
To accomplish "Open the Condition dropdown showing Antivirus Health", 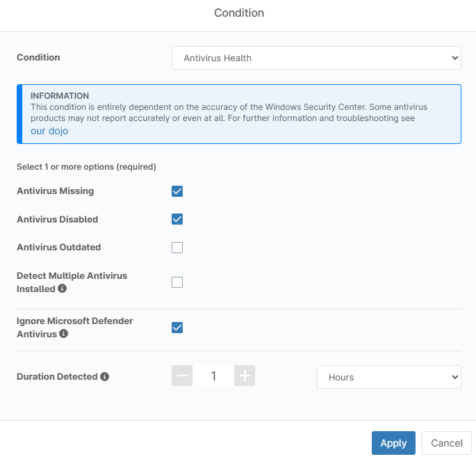I will [316, 58].
